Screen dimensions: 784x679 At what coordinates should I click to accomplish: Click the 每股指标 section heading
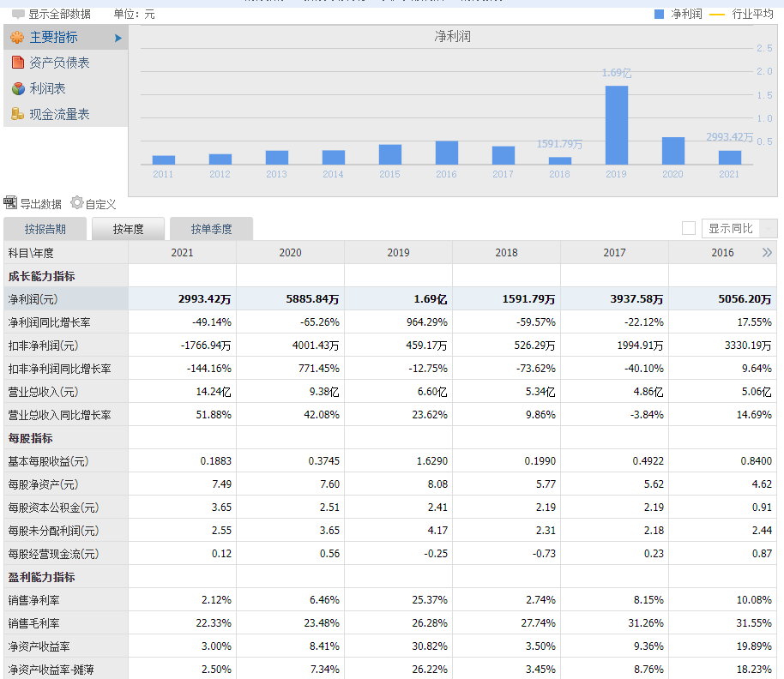pos(31,438)
